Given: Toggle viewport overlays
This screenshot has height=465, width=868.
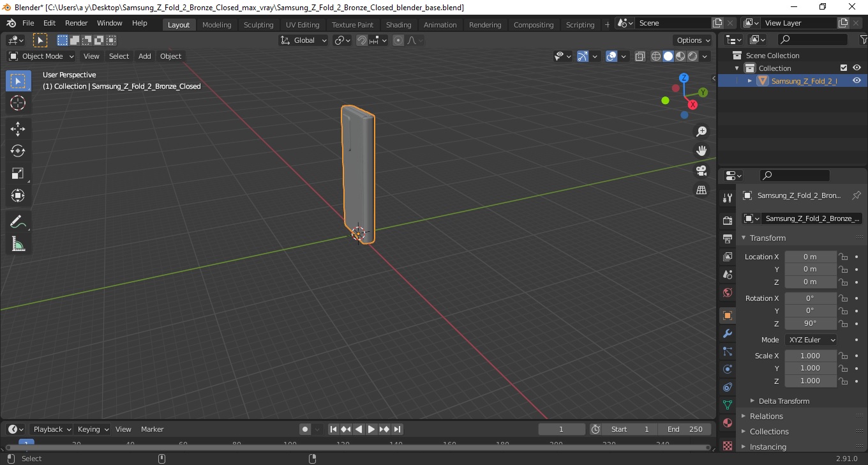Looking at the screenshot, I should (611, 56).
